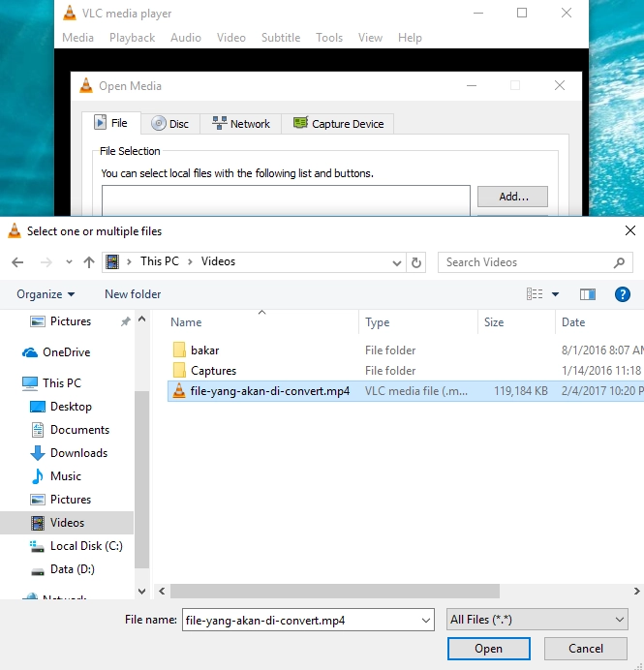Open the All Files (*.*) filter dropdown
This screenshot has height=670, width=644.
[537, 620]
